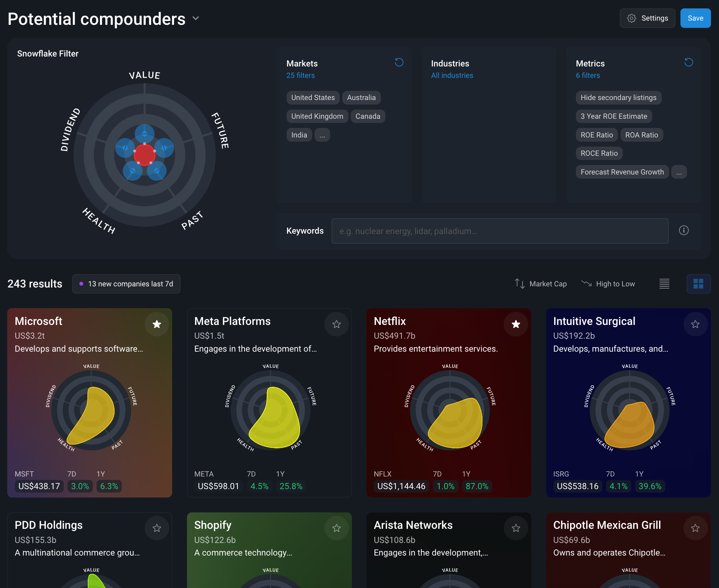Open the PDD Holdings company title

coord(48,525)
